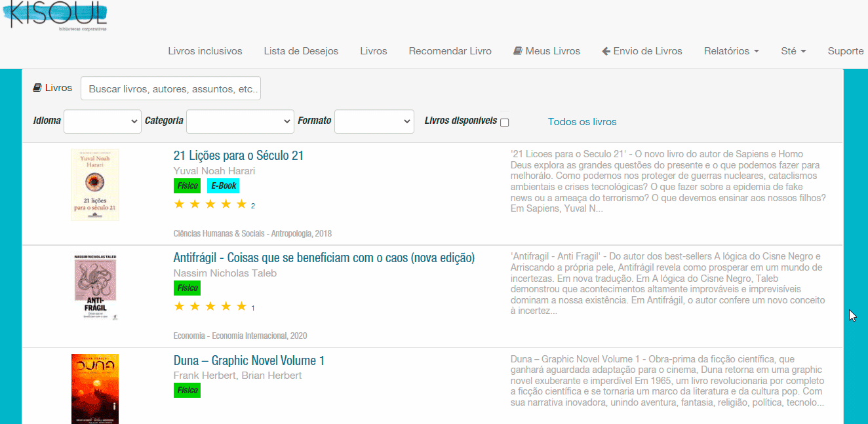Open Meus Livros section
The image size is (868, 424).
tap(547, 51)
